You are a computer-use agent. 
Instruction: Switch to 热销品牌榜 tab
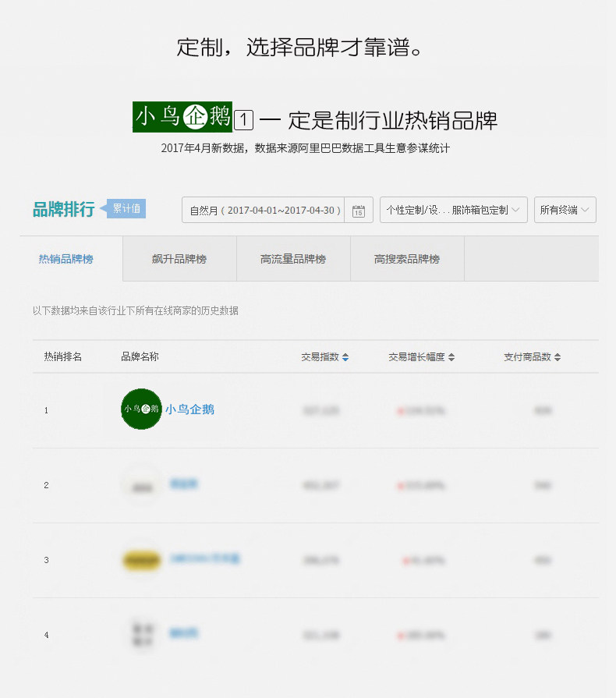click(x=65, y=259)
